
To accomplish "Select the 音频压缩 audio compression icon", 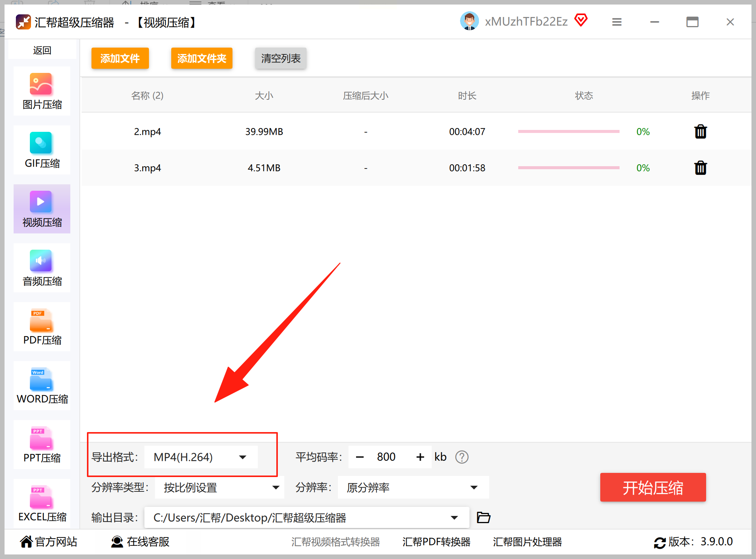I will tap(41, 261).
